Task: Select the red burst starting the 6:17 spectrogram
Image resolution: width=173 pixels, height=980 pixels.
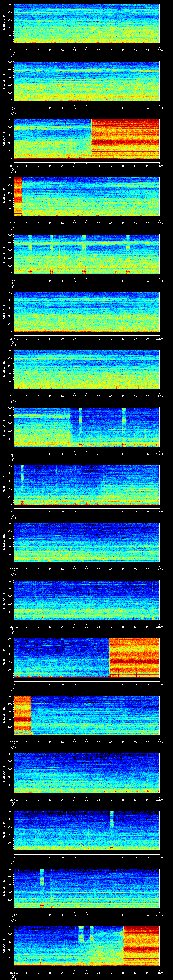Action: pos(18,196)
